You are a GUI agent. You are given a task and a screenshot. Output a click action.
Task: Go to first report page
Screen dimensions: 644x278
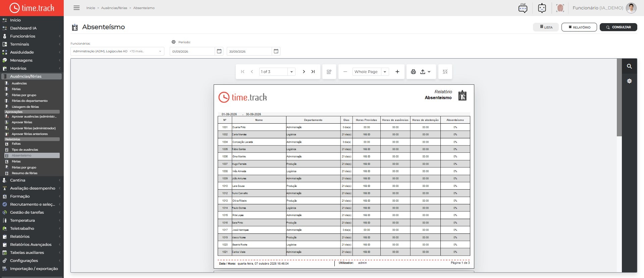[243, 72]
